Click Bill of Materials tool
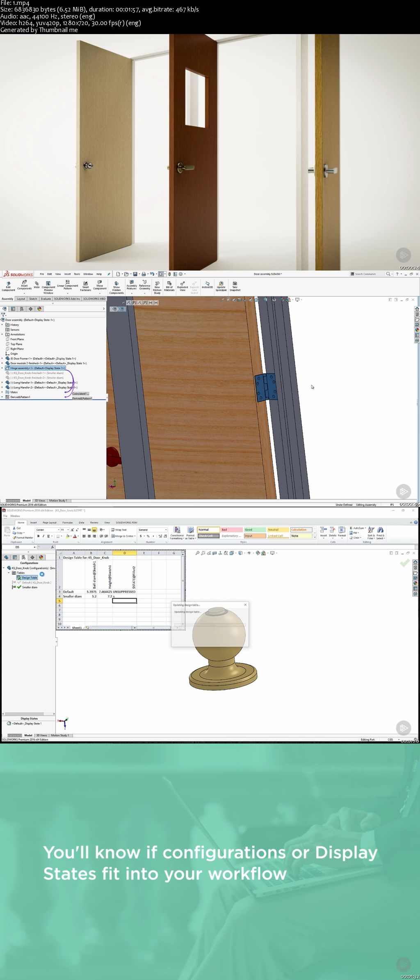The width and height of the screenshot is (420, 980). [x=169, y=286]
